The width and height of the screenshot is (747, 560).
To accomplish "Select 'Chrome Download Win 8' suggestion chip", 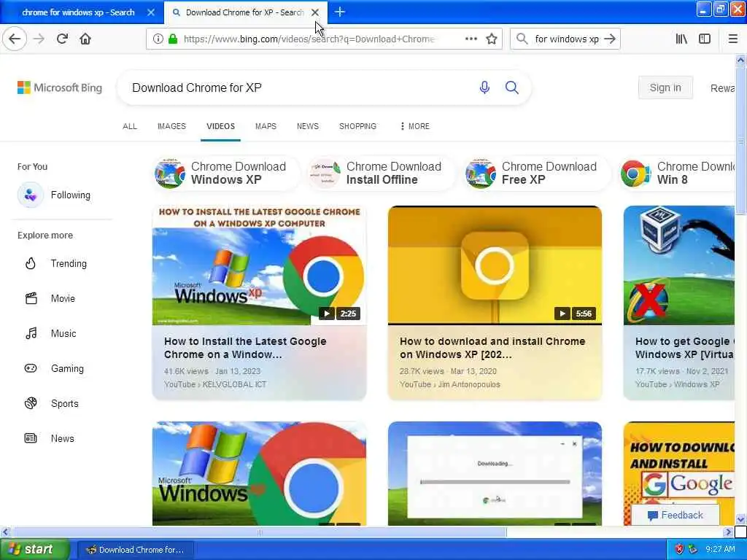I will tap(678, 174).
